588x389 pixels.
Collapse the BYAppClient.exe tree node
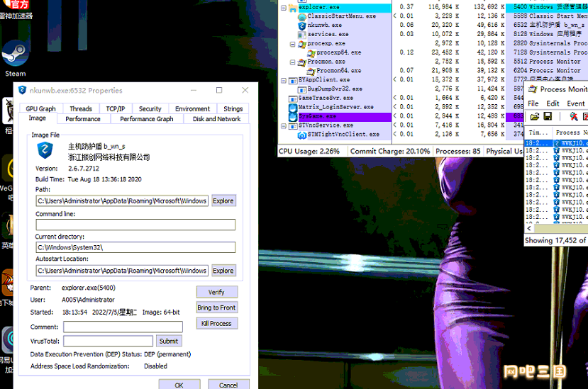coord(284,80)
